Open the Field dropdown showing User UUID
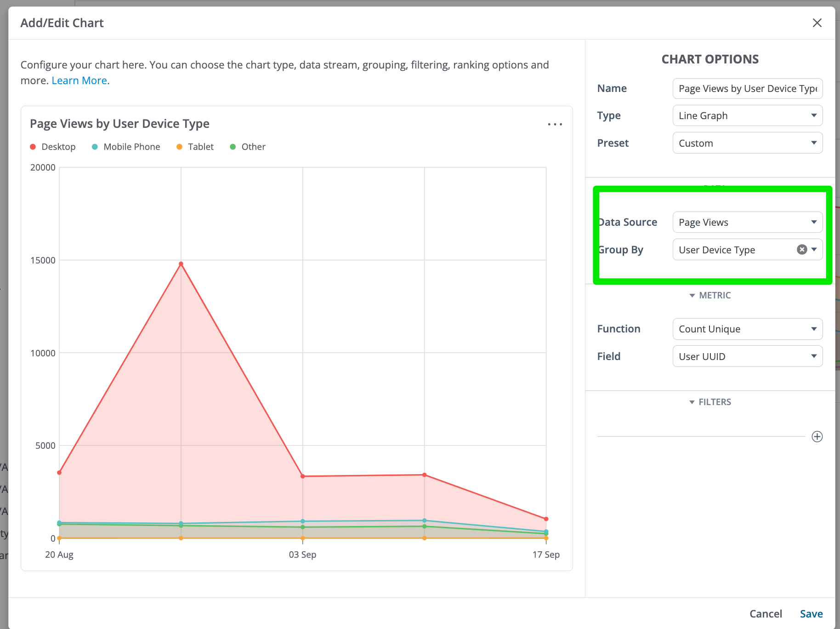 tap(748, 356)
